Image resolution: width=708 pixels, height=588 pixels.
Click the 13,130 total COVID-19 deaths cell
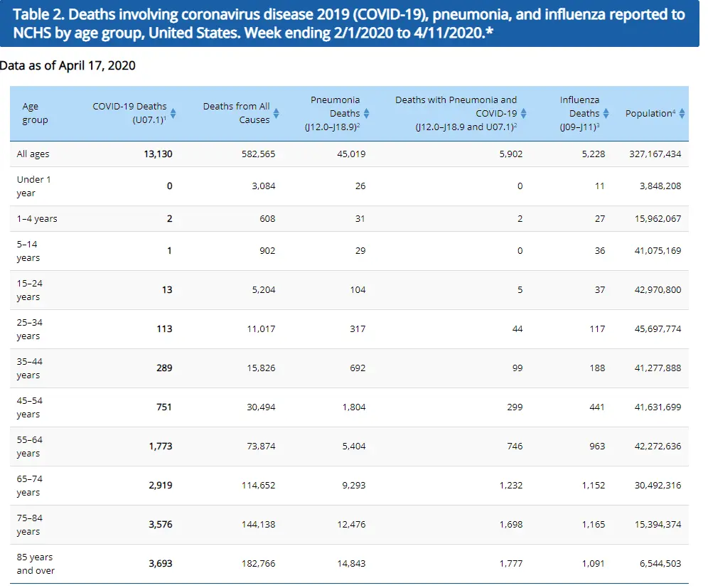[158, 154]
